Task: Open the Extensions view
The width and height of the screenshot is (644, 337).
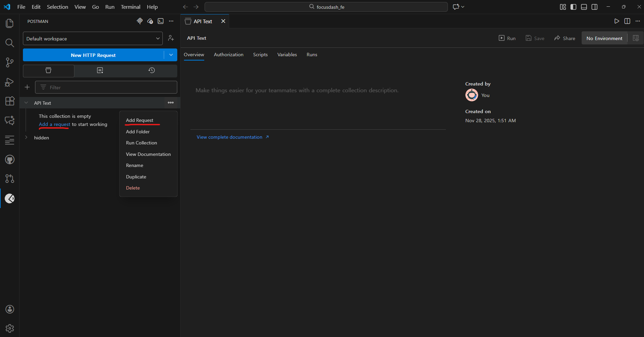Action: pyautogui.click(x=10, y=101)
